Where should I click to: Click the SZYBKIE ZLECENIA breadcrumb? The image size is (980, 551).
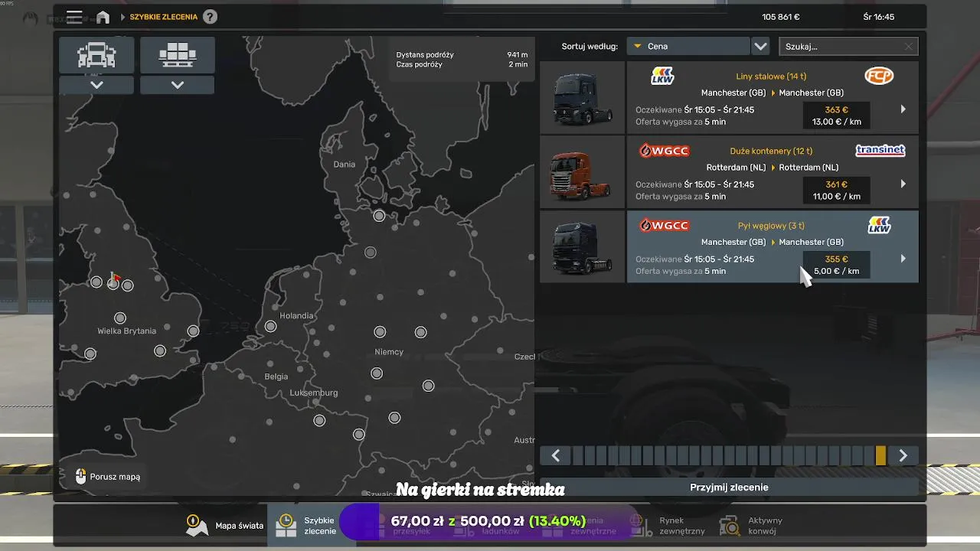(163, 17)
